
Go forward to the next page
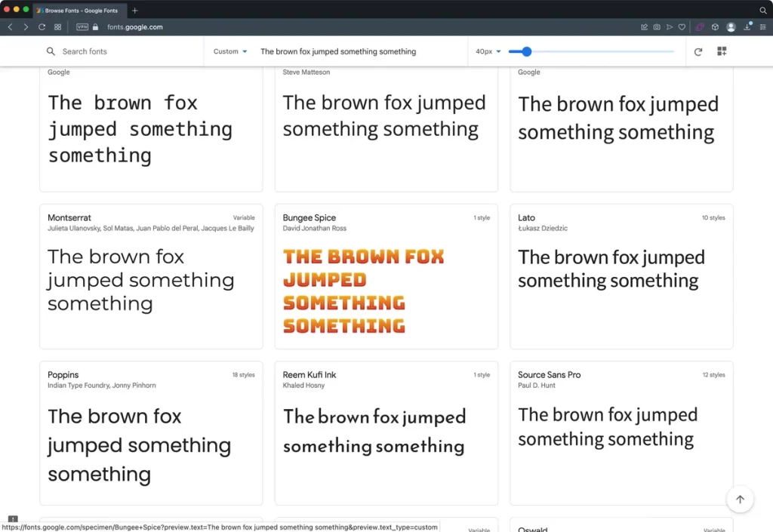click(x=26, y=27)
